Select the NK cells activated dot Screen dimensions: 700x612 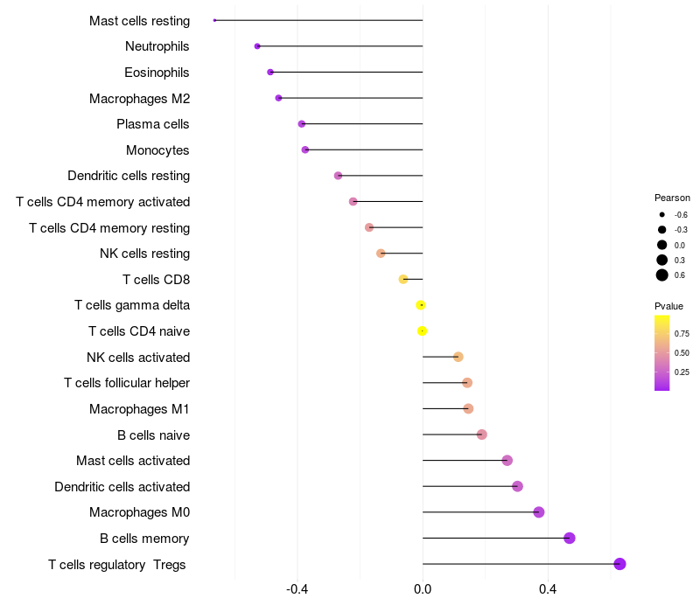458,357
